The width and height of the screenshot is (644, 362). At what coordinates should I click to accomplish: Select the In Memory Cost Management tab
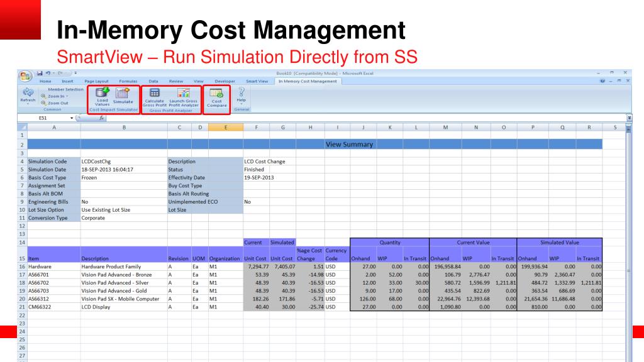click(x=308, y=81)
